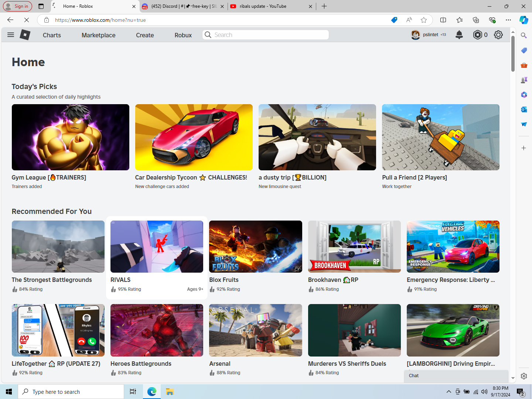Open the Games sidebar icon
Viewport: 532px width, 399px height.
tap(524, 80)
